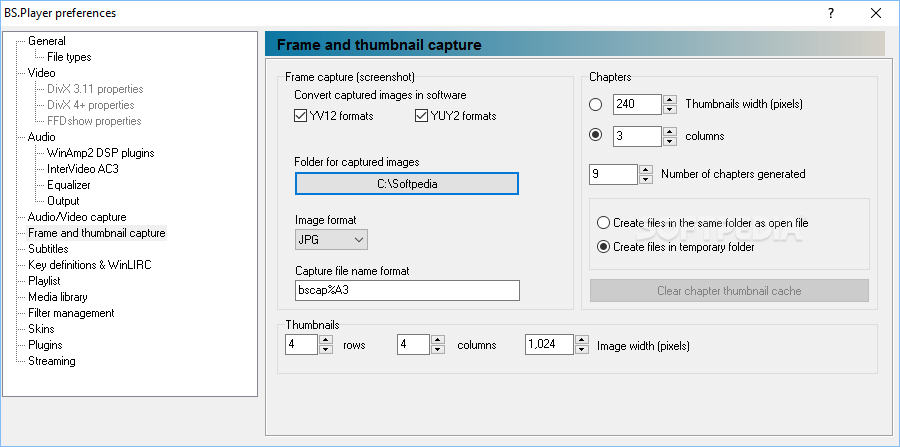
Task: Open Filter management settings
Action: pos(71,313)
